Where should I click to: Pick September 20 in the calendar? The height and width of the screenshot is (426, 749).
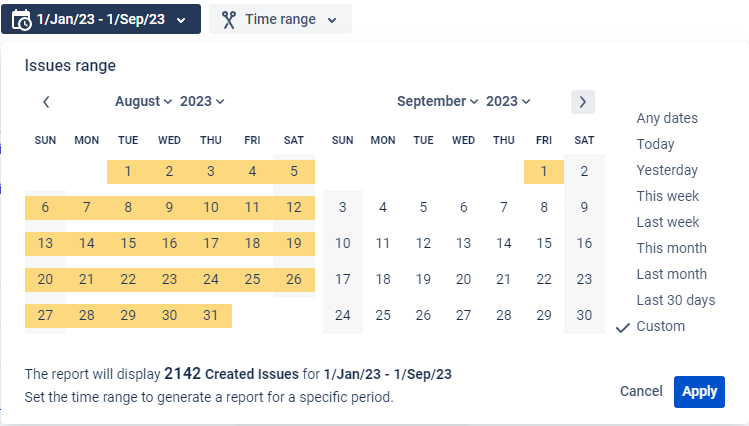tap(463, 279)
